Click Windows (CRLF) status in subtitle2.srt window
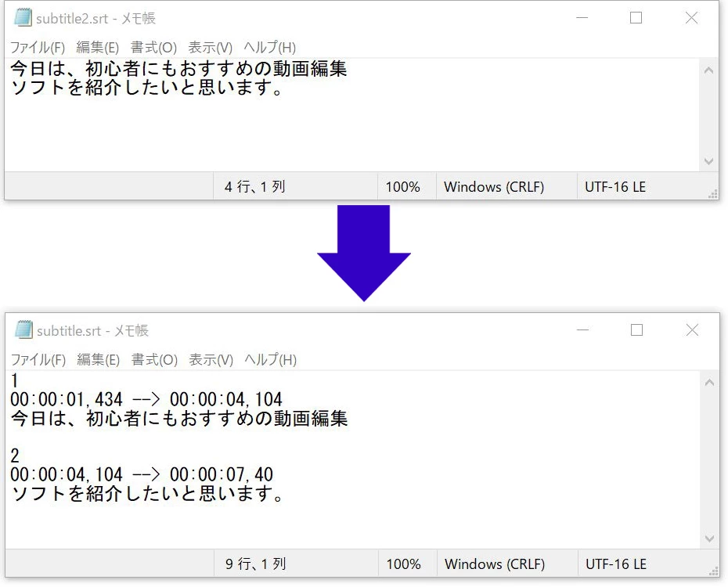The image size is (728, 587). pyautogui.click(x=494, y=187)
